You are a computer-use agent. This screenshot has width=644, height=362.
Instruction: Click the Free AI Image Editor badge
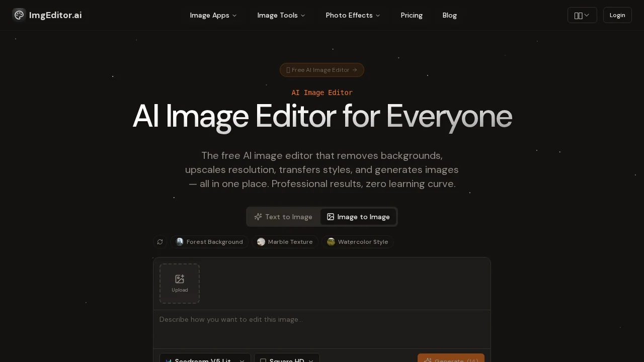322,70
